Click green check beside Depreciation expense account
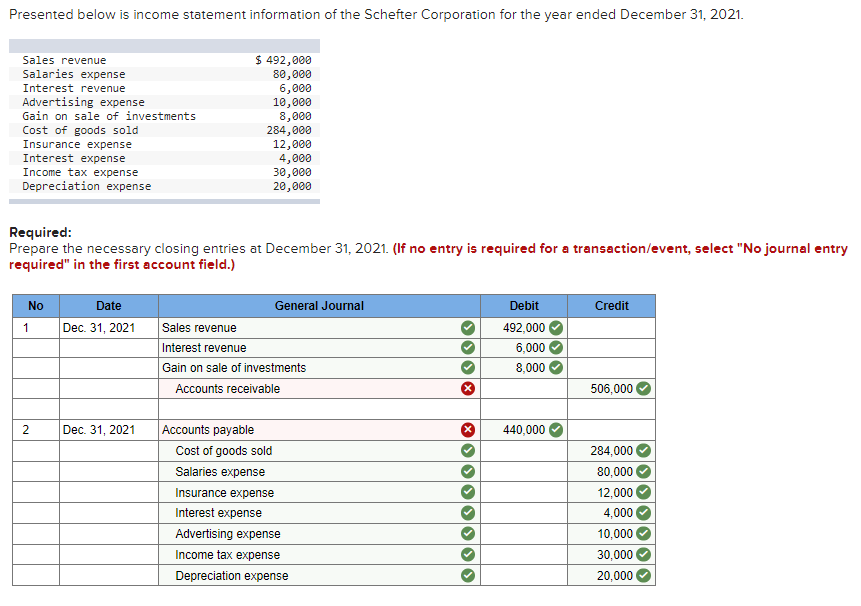The height and width of the screenshot is (606, 861). [x=468, y=575]
